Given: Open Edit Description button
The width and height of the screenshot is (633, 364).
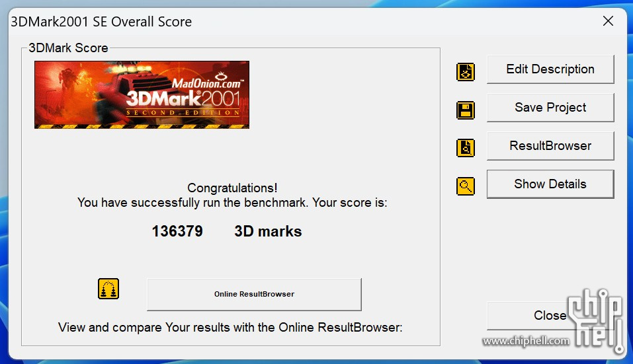Looking at the screenshot, I should pyautogui.click(x=550, y=69).
